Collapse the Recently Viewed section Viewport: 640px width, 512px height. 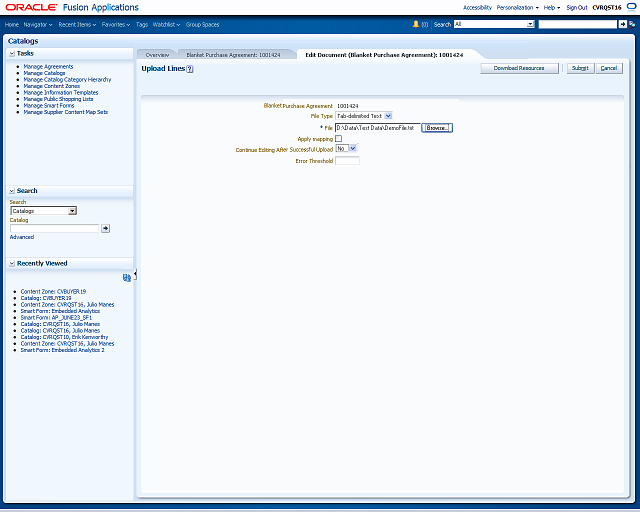pyautogui.click(x=12, y=264)
